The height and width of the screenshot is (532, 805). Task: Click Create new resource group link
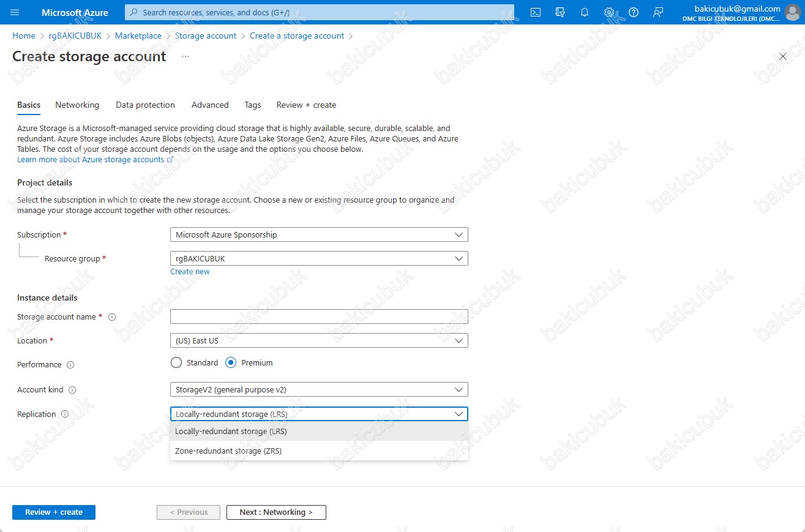coord(190,272)
